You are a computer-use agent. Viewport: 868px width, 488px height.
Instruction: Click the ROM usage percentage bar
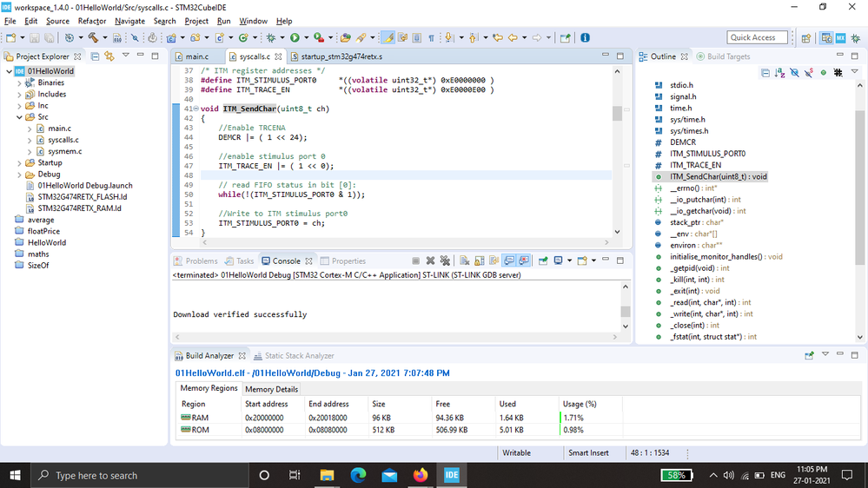591,430
